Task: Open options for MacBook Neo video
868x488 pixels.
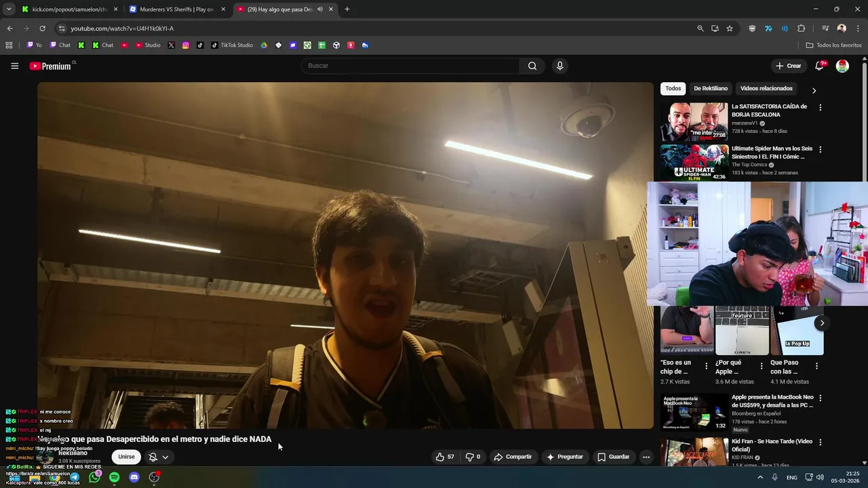Action: (820, 398)
